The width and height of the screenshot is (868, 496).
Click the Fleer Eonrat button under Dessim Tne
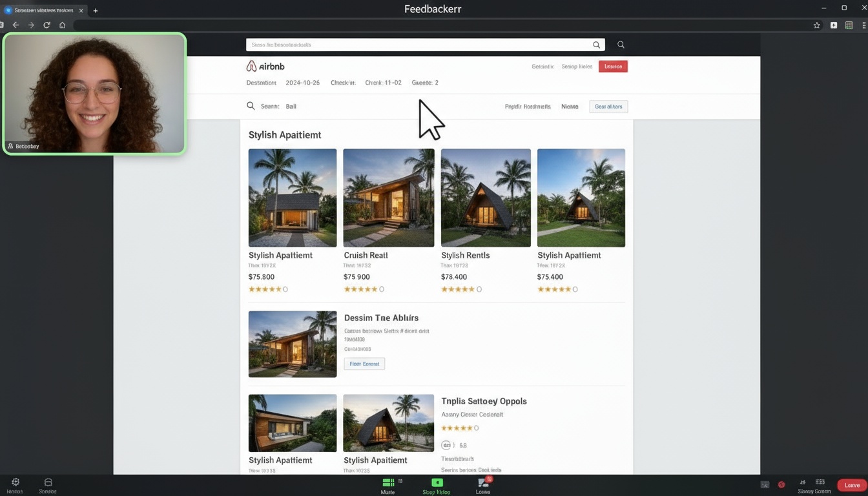(364, 364)
